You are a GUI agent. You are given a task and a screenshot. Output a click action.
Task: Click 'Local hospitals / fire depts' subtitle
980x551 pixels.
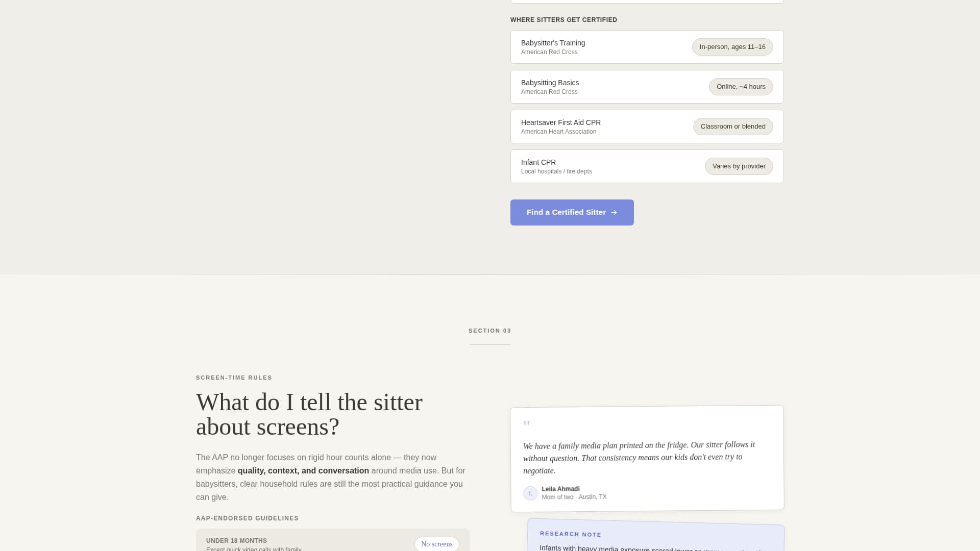(x=556, y=171)
